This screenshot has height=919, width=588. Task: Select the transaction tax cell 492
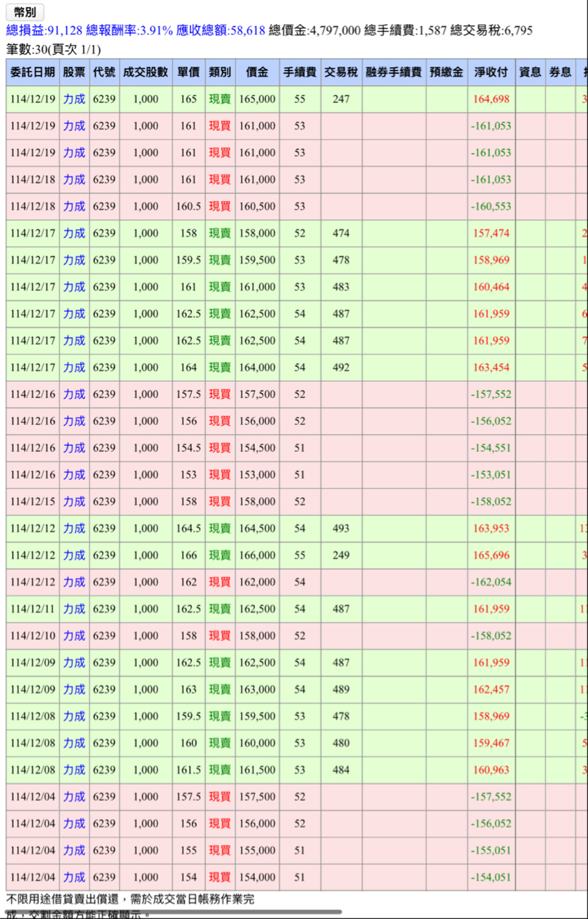coord(341,368)
